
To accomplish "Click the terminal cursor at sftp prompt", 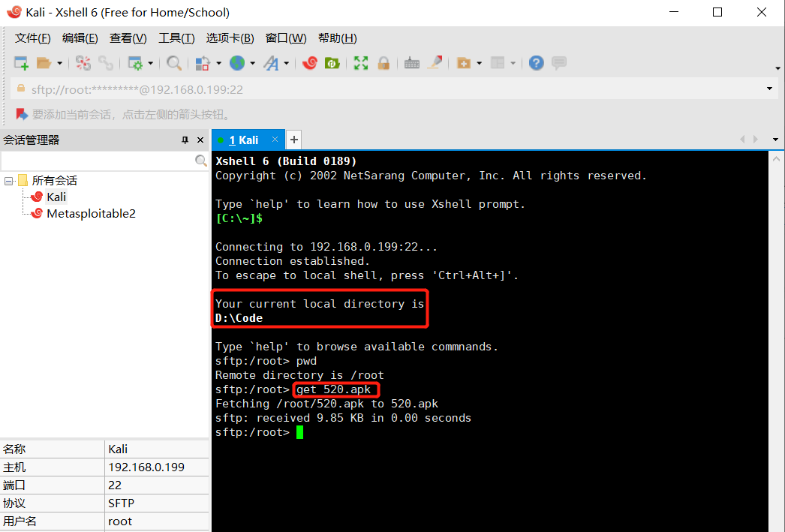I will click(x=300, y=432).
